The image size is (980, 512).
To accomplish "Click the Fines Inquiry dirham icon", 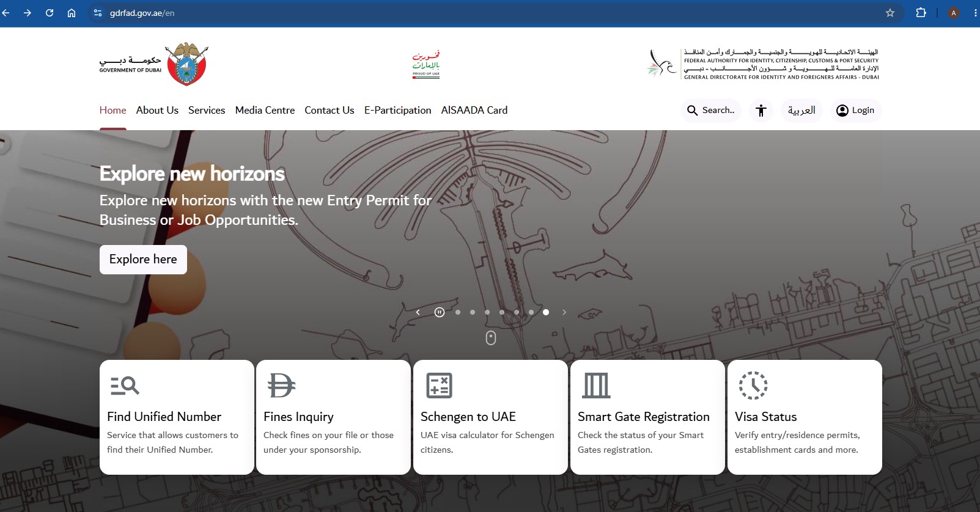I will (x=281, y=386).
